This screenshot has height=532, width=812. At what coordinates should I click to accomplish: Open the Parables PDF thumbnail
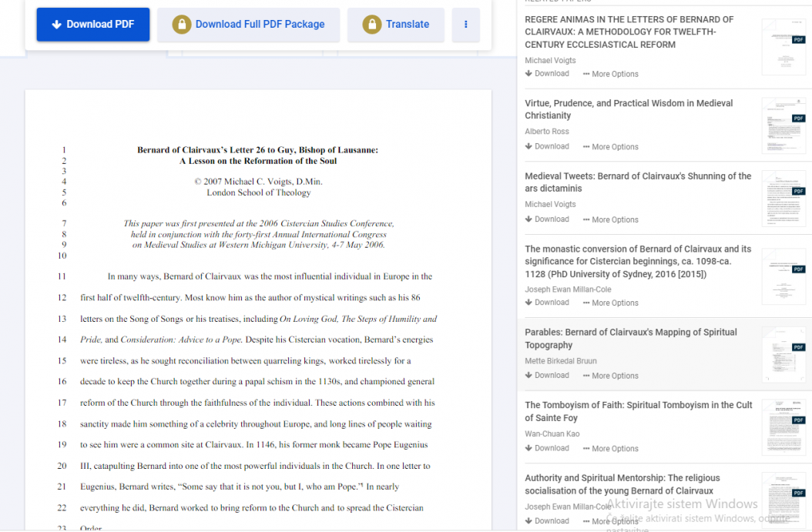[783, 355]
